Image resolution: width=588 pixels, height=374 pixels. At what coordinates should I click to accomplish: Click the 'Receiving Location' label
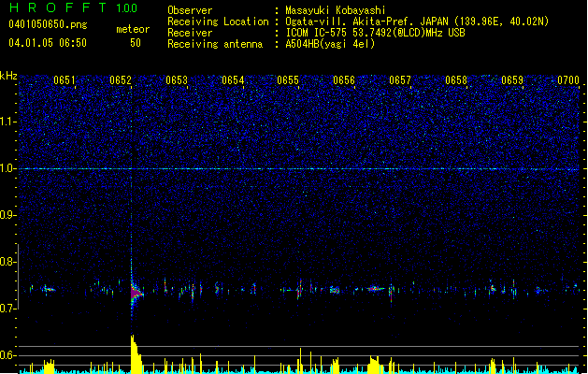coord(218,22)
